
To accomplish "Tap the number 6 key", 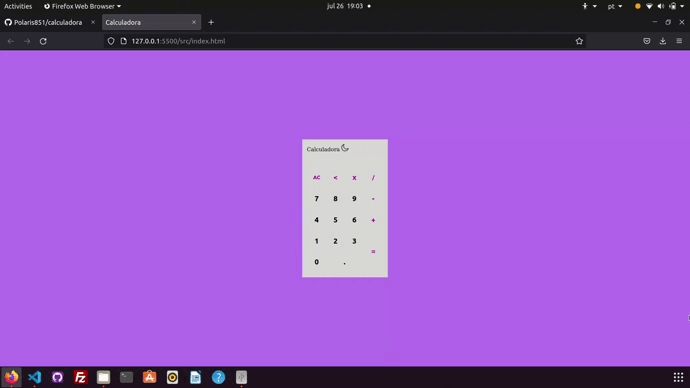I will pos(354,220).
